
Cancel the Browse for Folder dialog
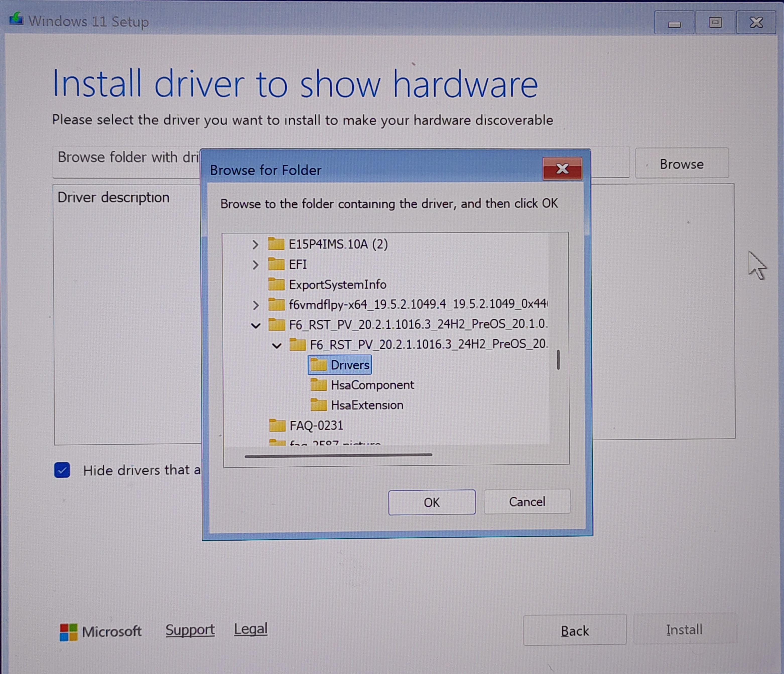527,501
